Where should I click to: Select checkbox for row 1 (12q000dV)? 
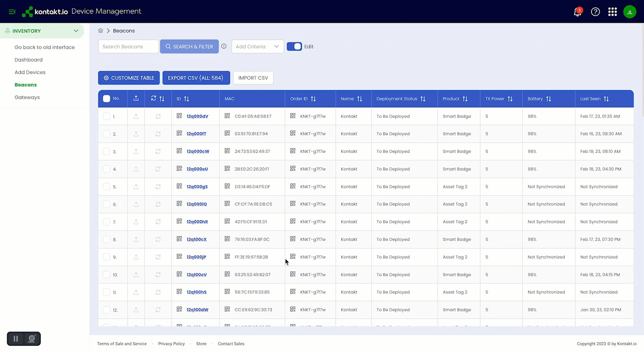pos(106,116)
